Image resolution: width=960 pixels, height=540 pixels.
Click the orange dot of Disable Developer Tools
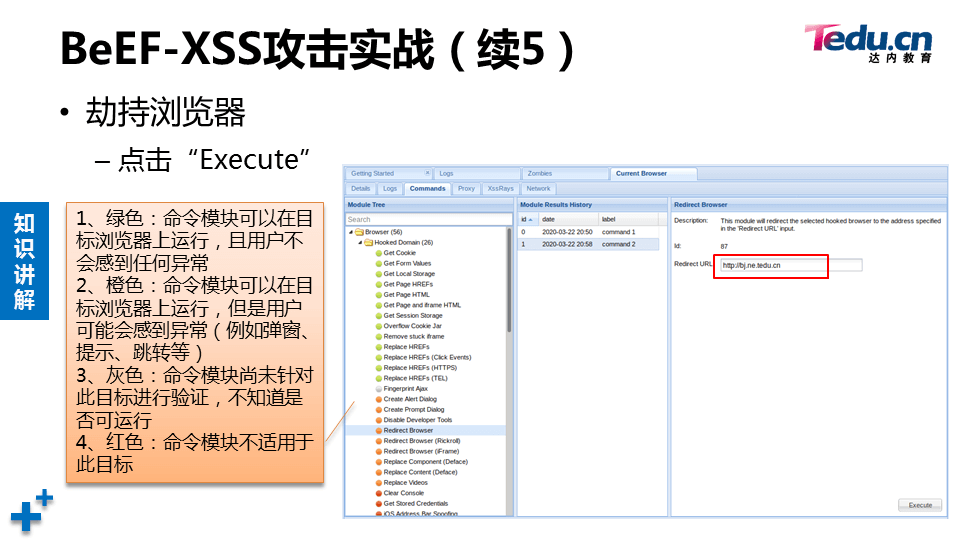378,420
